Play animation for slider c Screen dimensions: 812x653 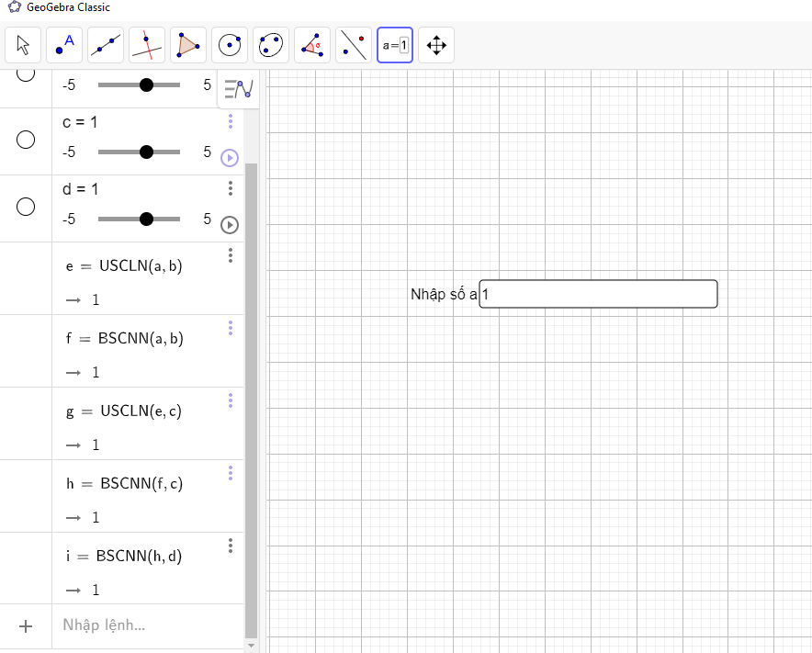[230, 158]
